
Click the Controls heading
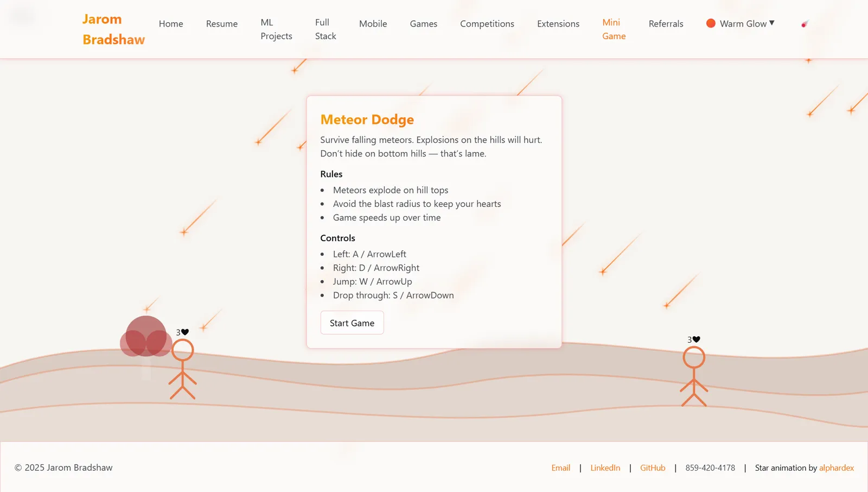click(337, 238)
